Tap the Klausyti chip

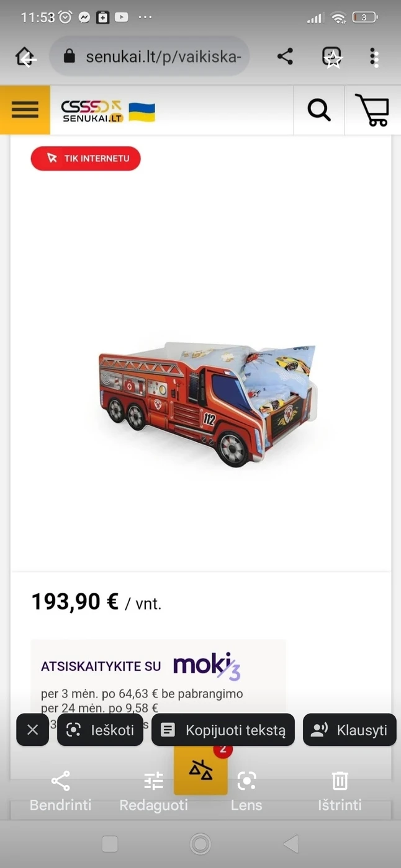(349, 730)
